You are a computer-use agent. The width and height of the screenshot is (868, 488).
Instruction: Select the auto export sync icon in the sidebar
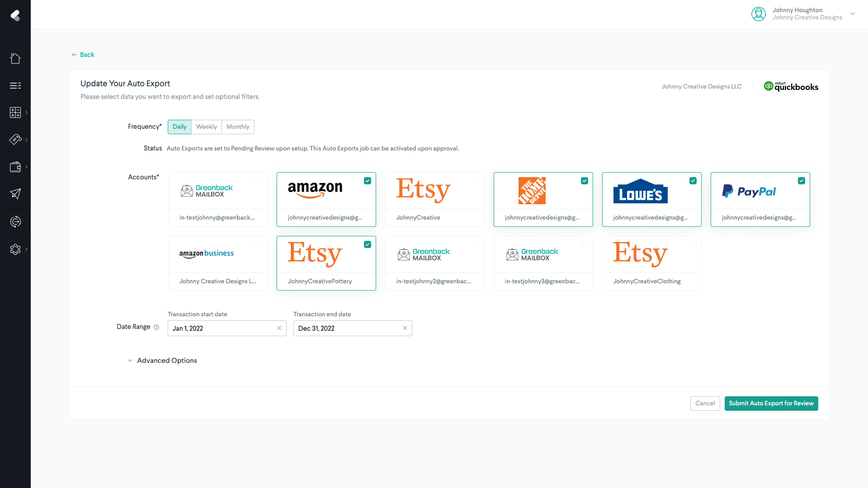[15, 221]
